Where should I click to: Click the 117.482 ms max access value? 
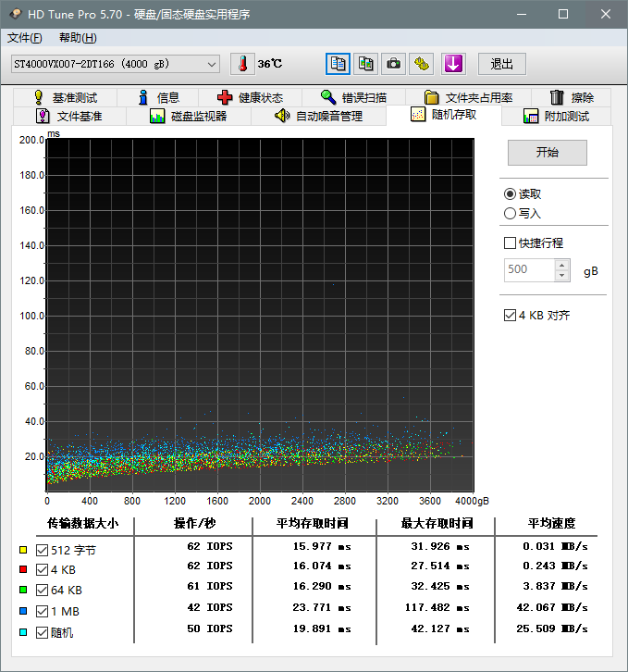tap(437, 608)
